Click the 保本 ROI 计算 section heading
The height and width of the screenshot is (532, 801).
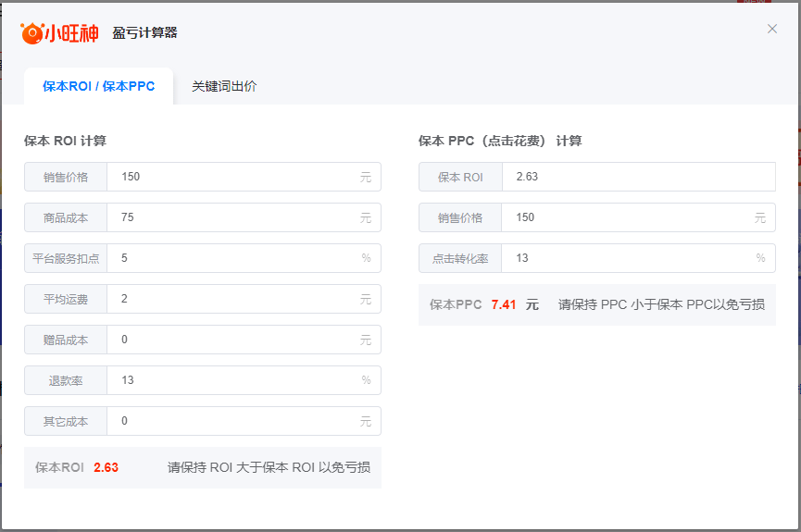(65, 141)
